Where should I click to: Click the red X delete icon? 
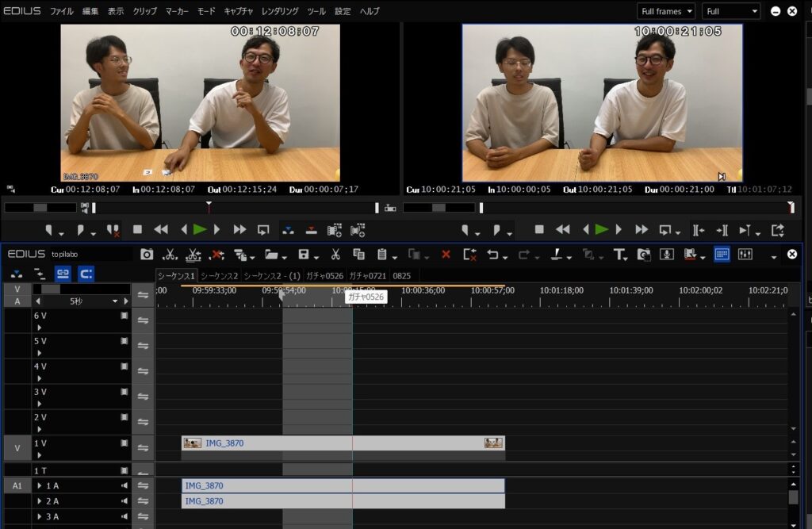click(446, 255)
